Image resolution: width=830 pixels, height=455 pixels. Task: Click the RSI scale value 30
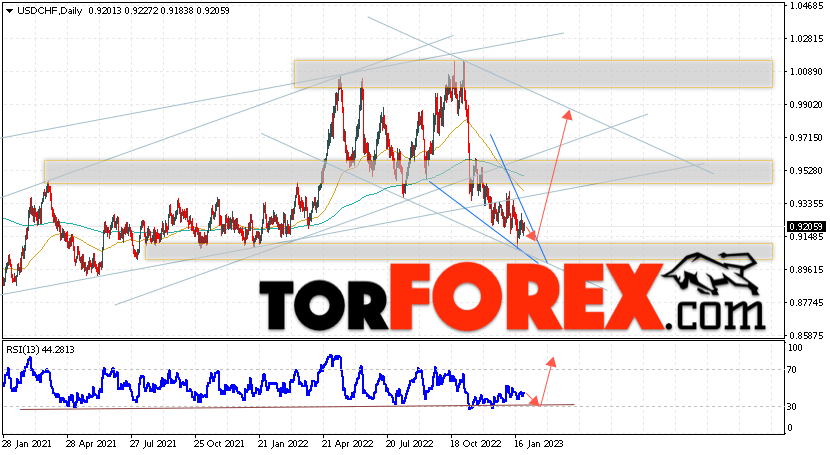coord(792,406)
